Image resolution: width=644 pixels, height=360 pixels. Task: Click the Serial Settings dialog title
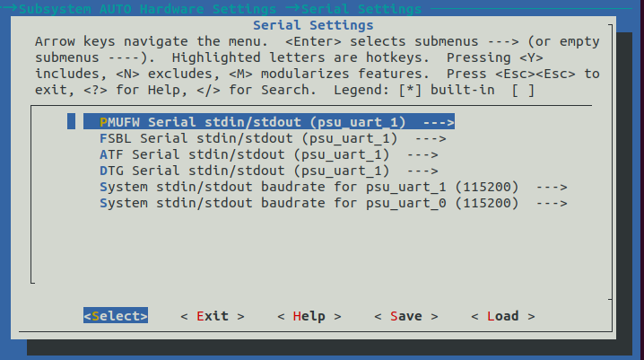pos(313,25)
